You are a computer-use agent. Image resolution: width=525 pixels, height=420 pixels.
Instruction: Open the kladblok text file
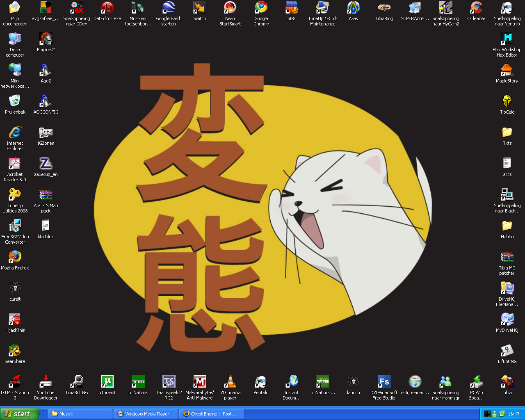click(x=46, y=226)
